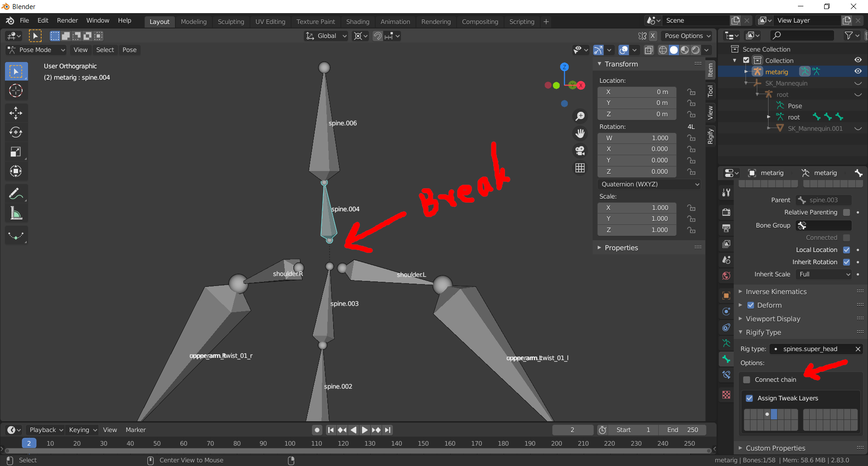Screen dimensions: 868x466
Task: Collapse the Rigify Type panel
Action: tap(763, 333)
